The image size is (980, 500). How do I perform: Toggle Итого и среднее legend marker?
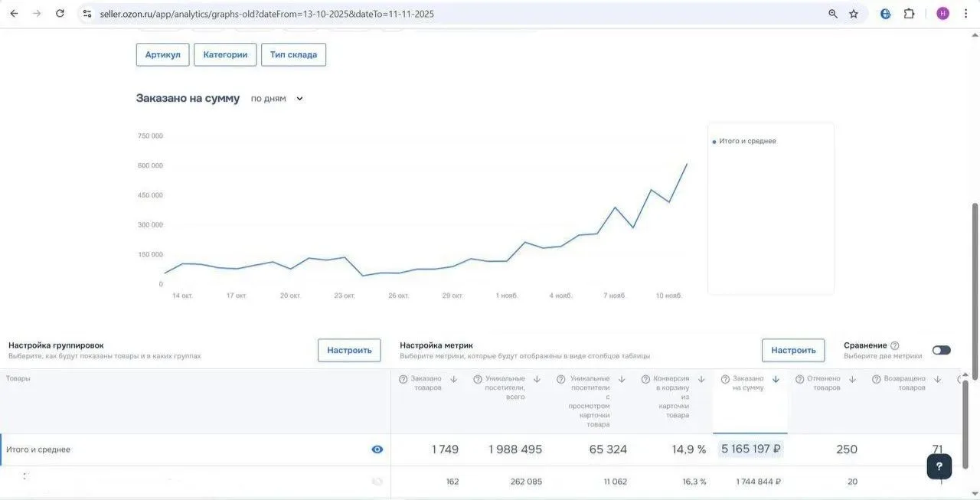(714, 142)
